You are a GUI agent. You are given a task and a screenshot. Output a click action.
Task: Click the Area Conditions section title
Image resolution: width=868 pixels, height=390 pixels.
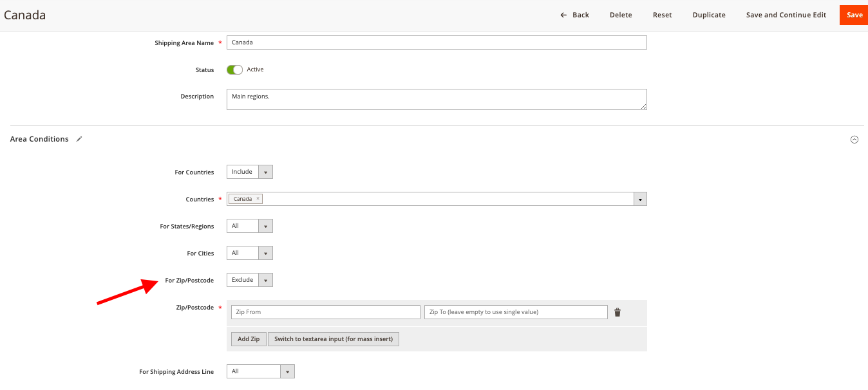39,139
